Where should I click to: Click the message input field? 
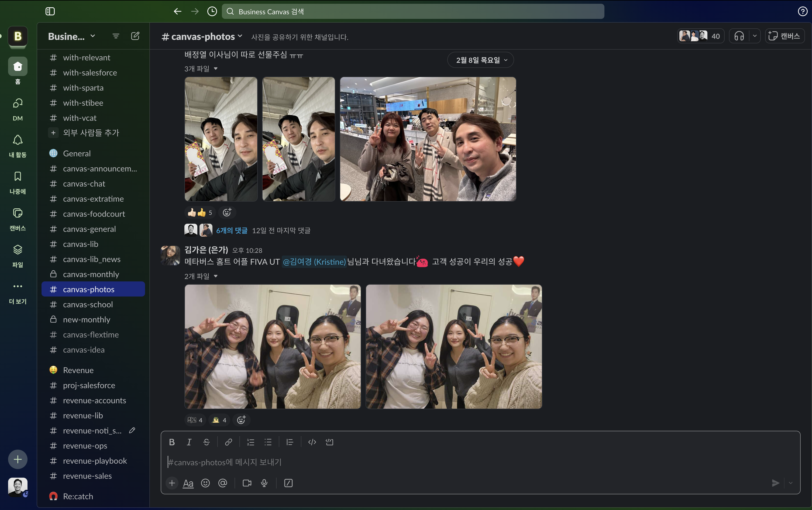[x=472, y=462]
